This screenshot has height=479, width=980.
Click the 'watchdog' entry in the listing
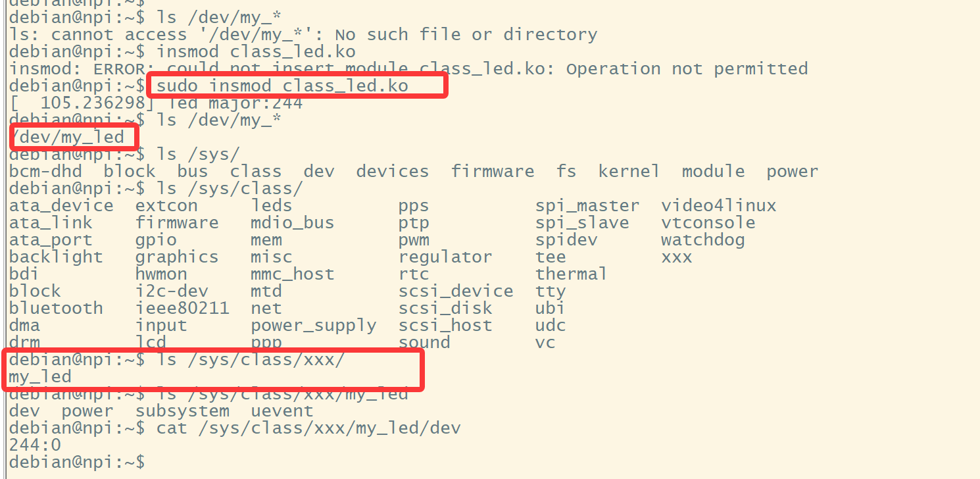pyautogui.click(x=703, y=240)
